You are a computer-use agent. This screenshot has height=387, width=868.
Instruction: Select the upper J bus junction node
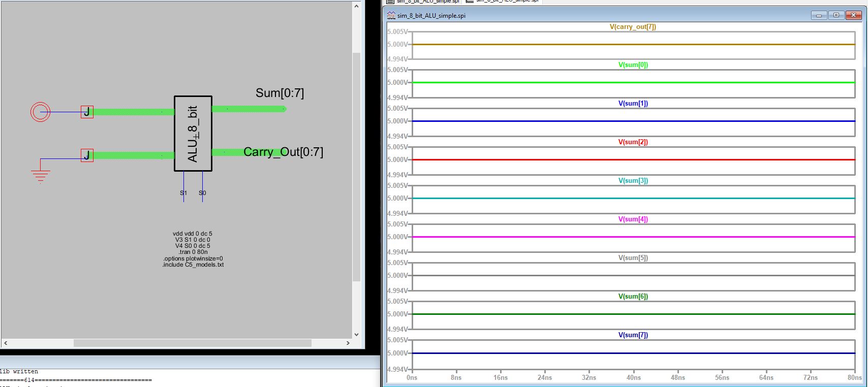click(x=87, y=112)
